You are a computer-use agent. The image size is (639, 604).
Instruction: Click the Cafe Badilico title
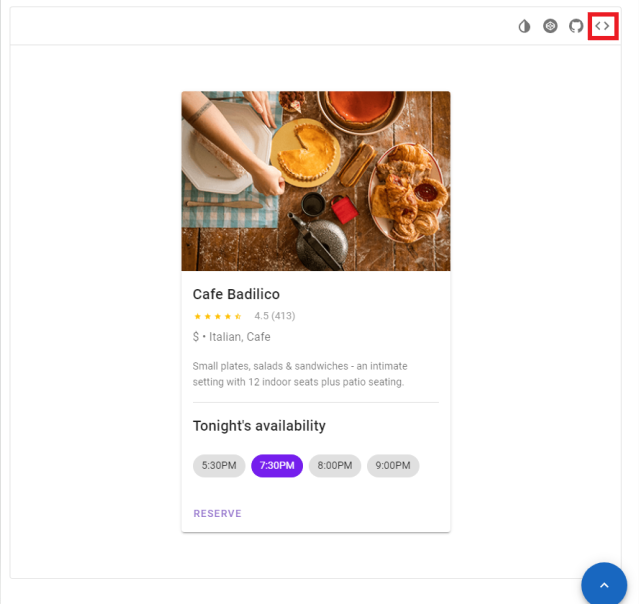(236, 294)
